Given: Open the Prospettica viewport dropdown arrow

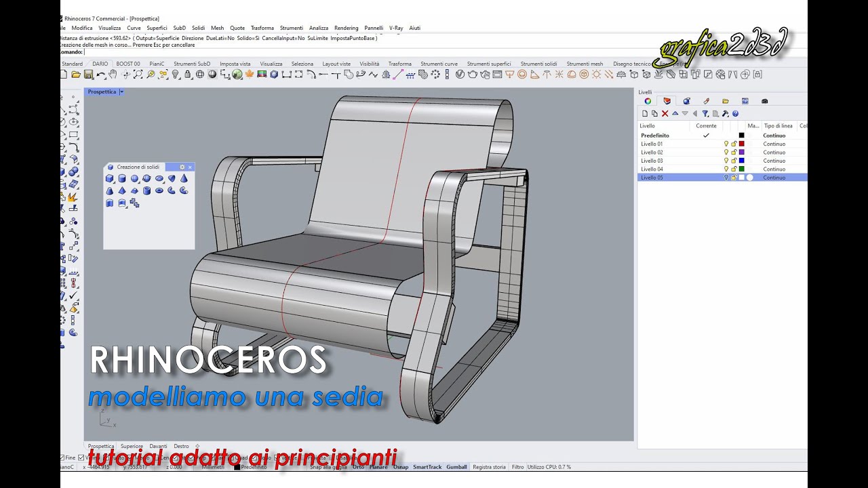Looking at the screenshot, I should click(121, 91).
